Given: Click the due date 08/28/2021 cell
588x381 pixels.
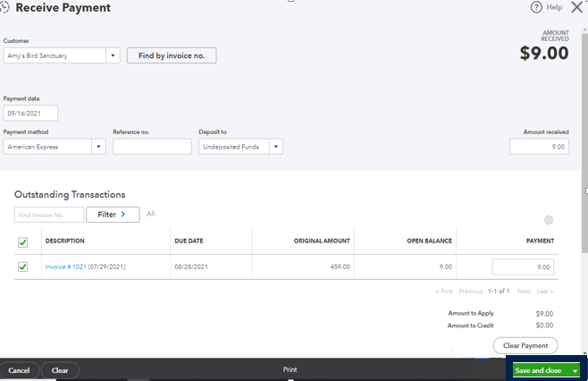Looking at the screenshot, I should click(x=191, y=267).
